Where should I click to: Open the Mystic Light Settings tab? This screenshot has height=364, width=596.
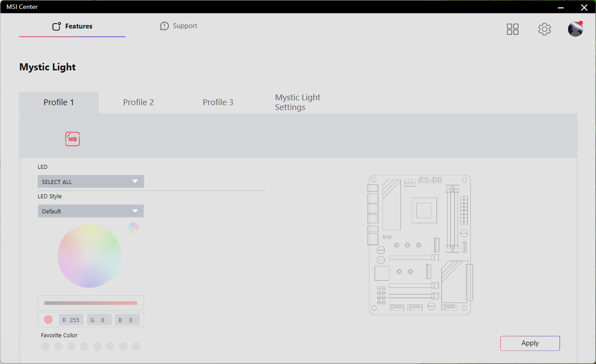(x=298, y=102)
